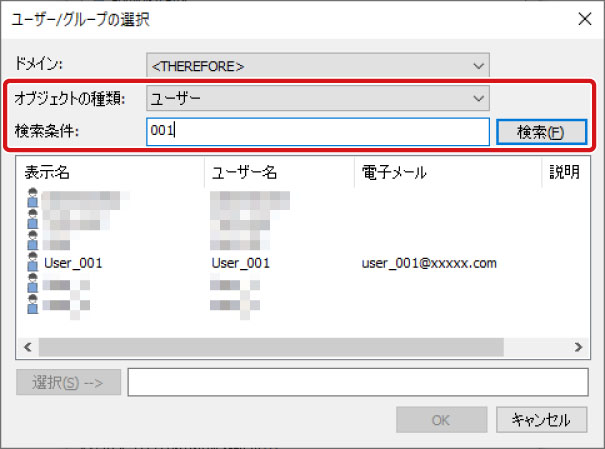Select the User_001 row in the results

pos(74,263)
